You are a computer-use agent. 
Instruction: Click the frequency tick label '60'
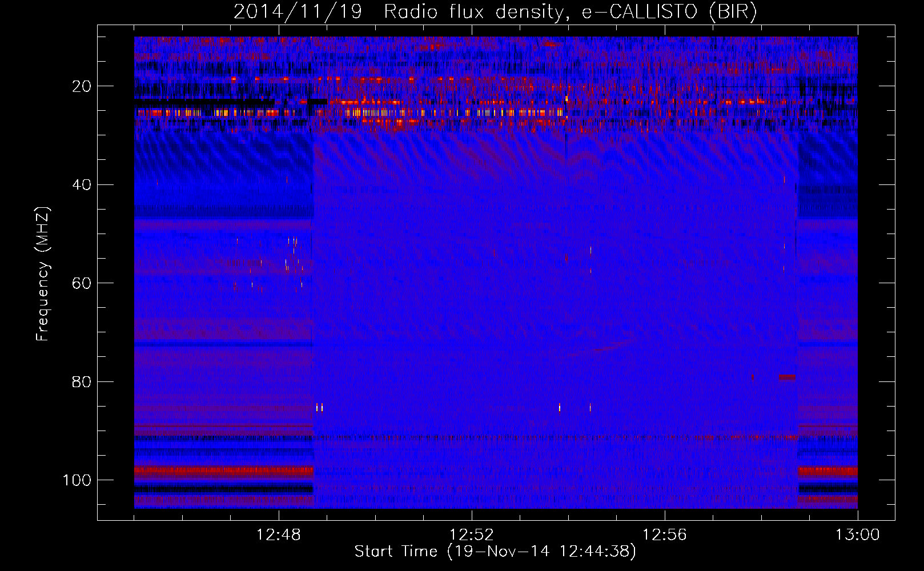[x=82, y=283]
